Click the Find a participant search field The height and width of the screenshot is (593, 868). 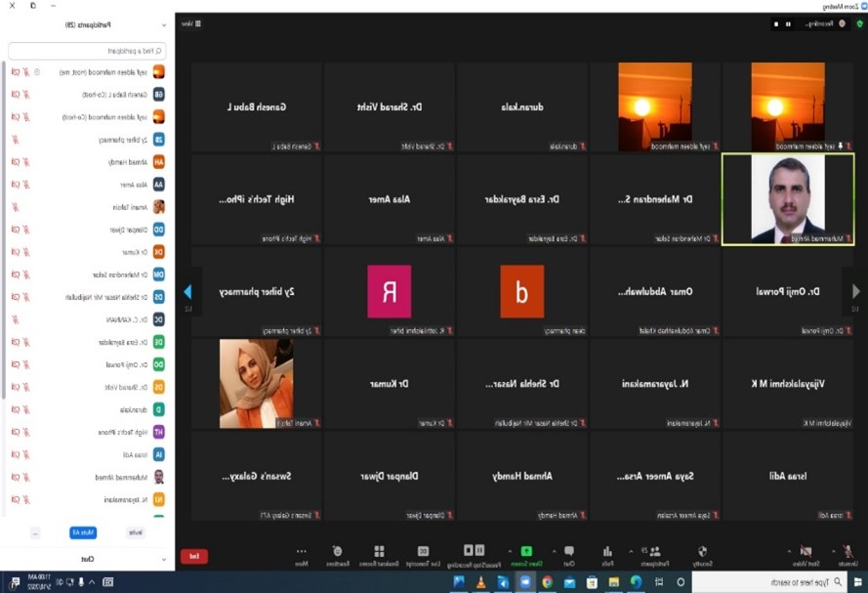87,51
